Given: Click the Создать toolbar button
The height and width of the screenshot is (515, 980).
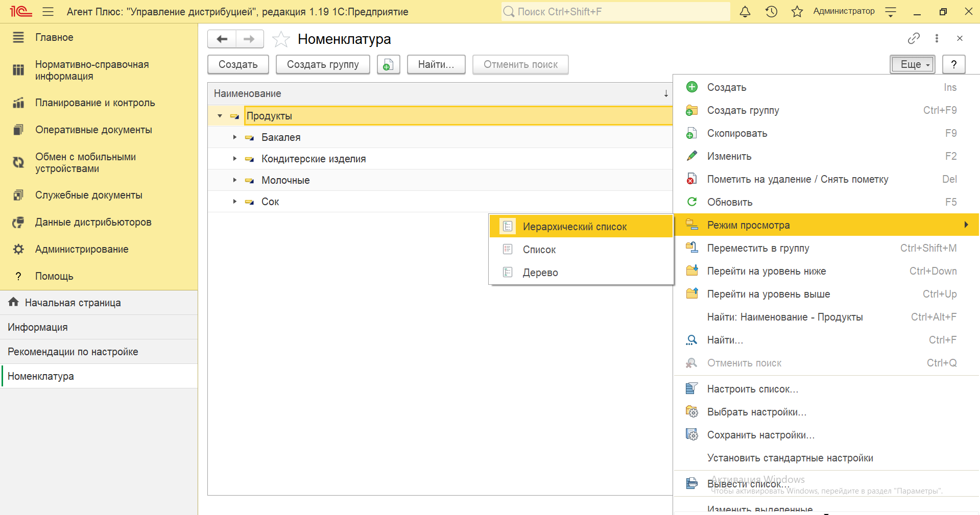Looking at the screenshot, I should click(238, 64).
